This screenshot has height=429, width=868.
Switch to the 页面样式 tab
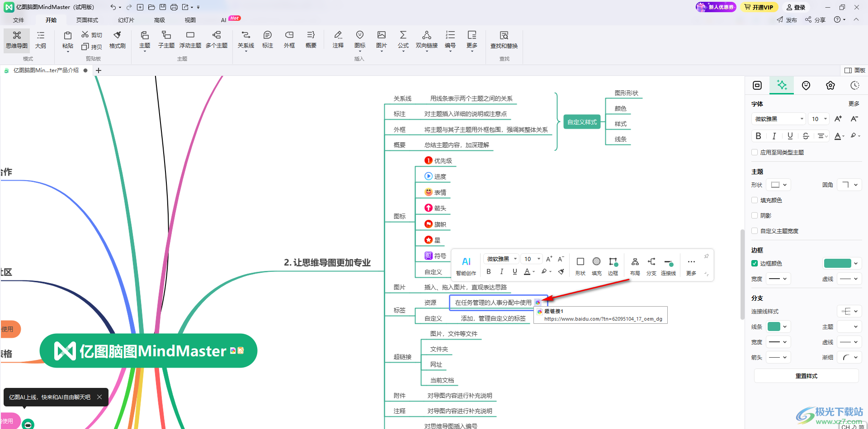[87, 20]
